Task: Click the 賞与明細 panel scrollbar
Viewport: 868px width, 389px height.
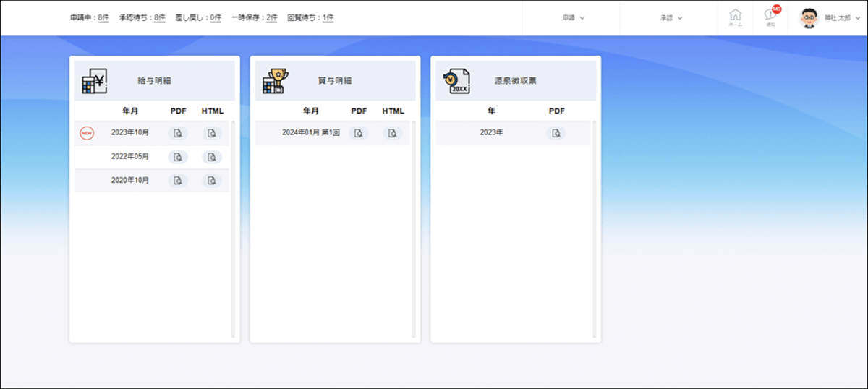Action: (x=414, y=229)
